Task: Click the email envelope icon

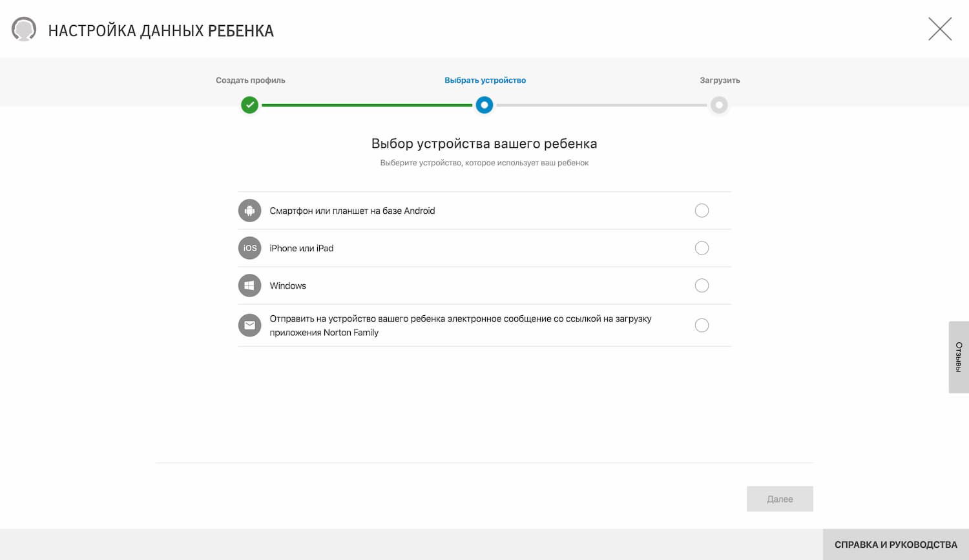Action: point(249,325)
